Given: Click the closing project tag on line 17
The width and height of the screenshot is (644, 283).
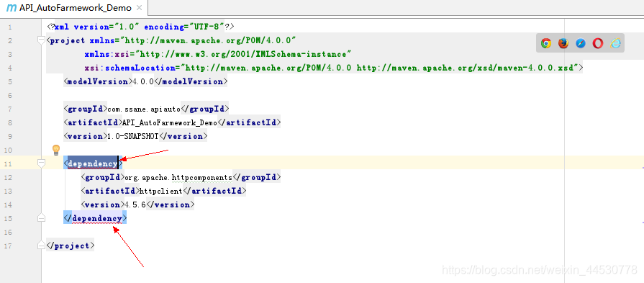Looking at the screenshot, I should [x=71, y=246].
